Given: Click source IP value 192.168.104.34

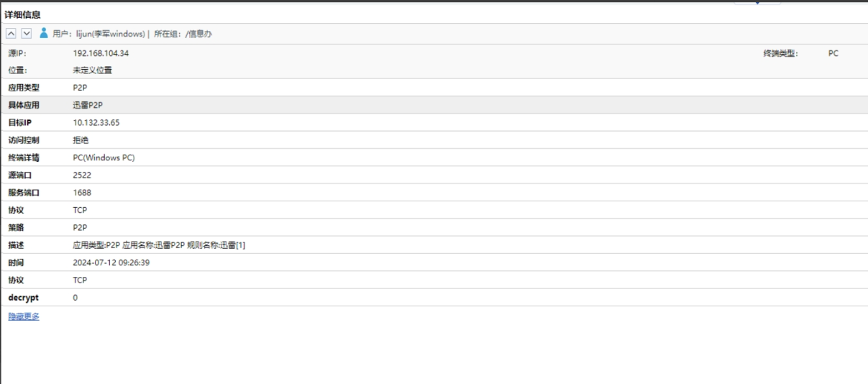Looking at the screenshot, I should (101, 53).
